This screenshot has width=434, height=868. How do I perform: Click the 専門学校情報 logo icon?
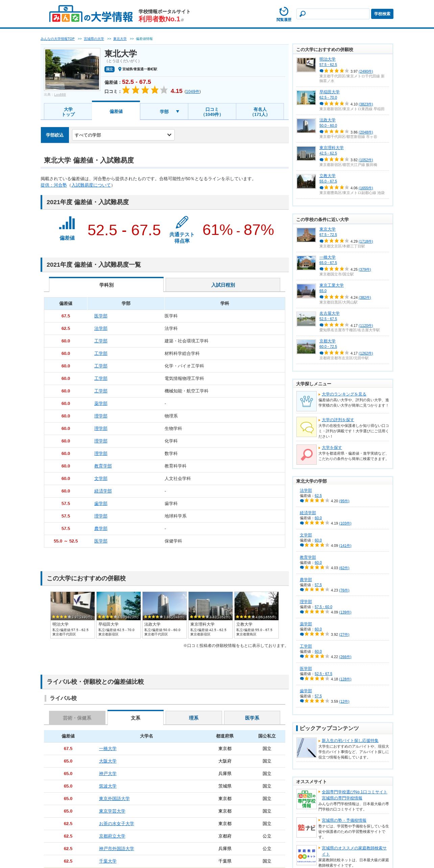pyautogui.click(x=306, y=799)
